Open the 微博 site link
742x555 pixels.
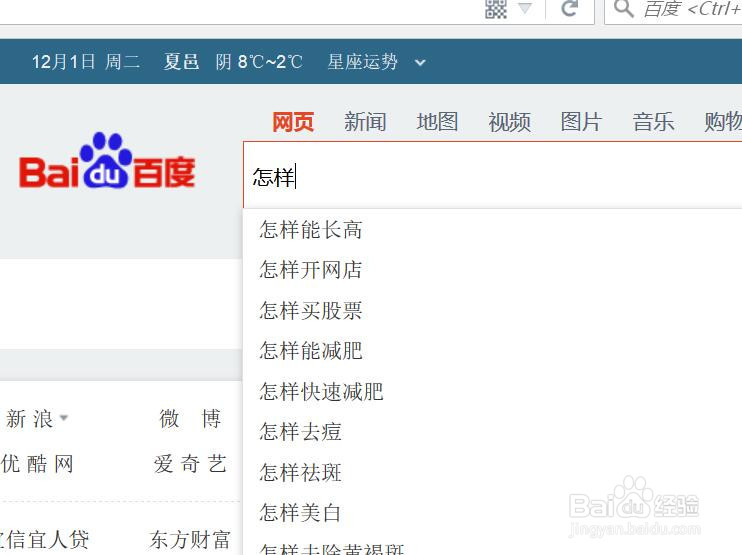tap(190, 419)
